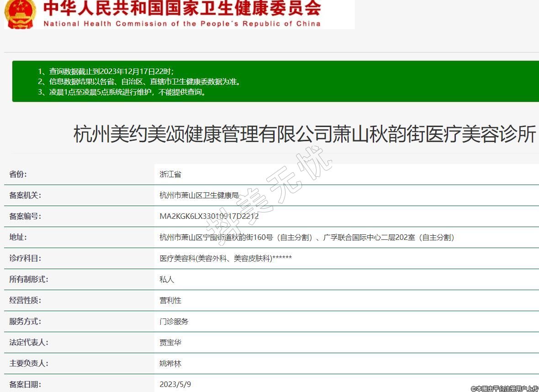This screenshot has height=392, width=539.
Task: Click the Chinese commission title in header
Action: pos(182,8)
